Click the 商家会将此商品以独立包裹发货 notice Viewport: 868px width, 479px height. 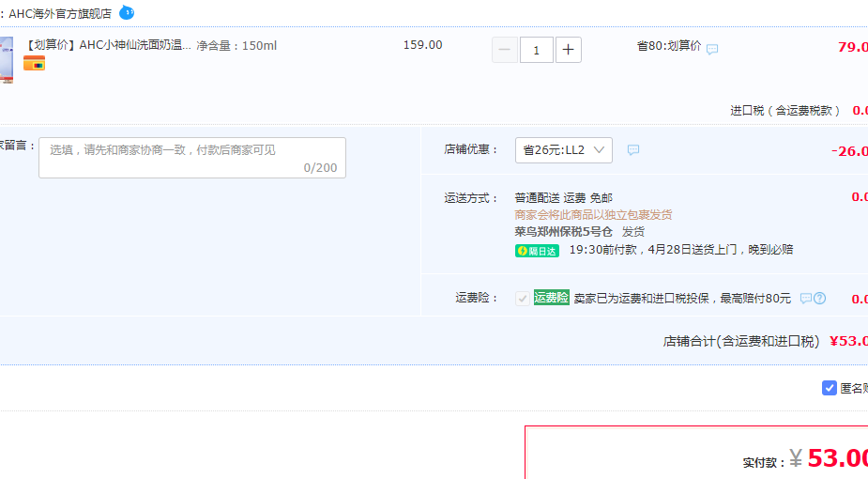pyautogui.click(x=593, y=215)
